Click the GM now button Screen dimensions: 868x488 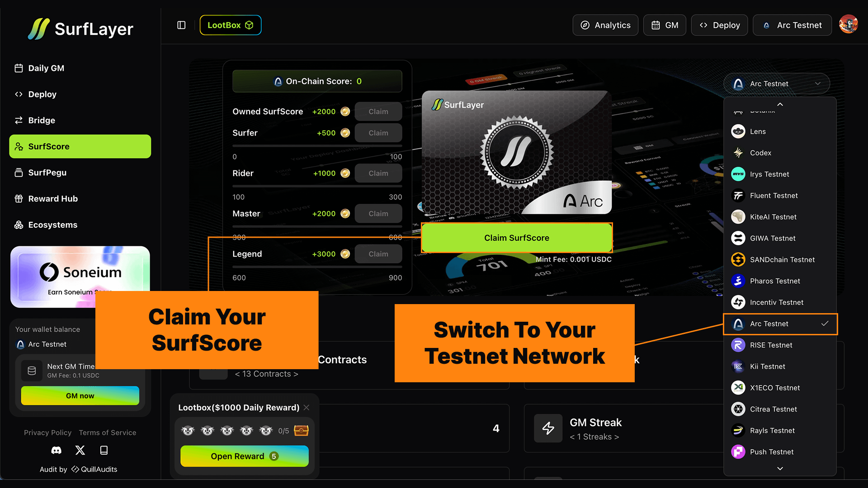pyautogui.click(x=80, y=396)
